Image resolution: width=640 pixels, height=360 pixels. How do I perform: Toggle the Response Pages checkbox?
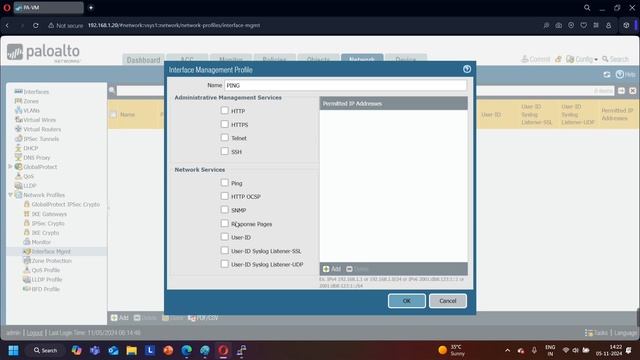pyautogui.click(x=224, y=223)
